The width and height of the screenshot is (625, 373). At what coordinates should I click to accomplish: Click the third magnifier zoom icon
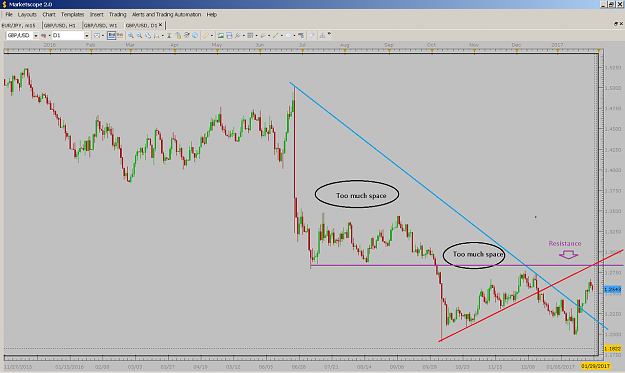click(148, 35)
